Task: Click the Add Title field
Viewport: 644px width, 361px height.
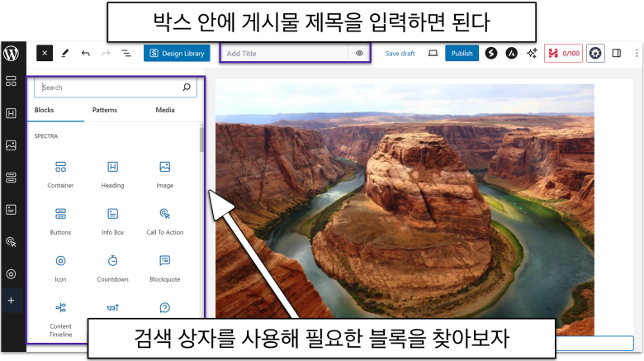Action: pos(285,54)
